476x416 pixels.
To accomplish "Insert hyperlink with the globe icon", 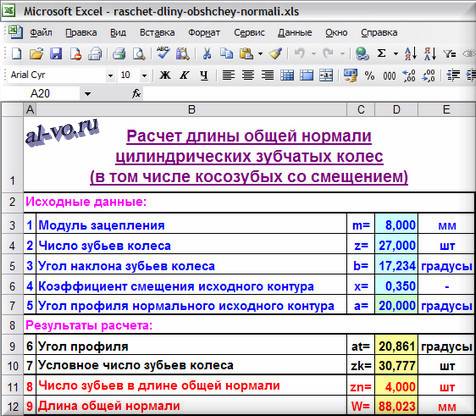I will [362, 54].
